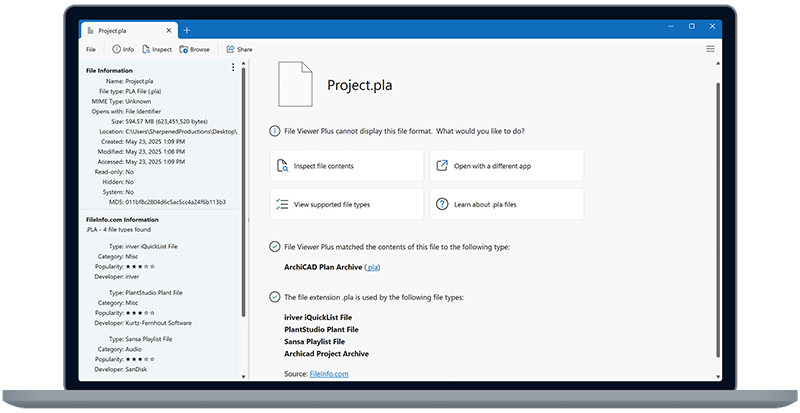
Task: Click the info icon beside cannot display message
Action: 274,131
